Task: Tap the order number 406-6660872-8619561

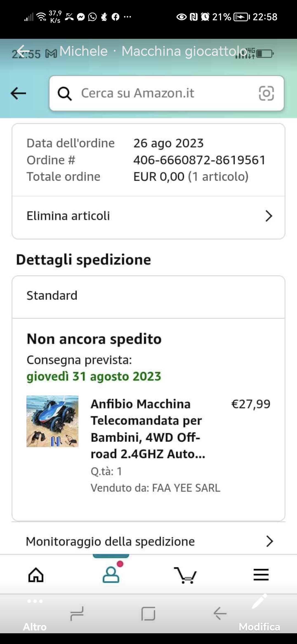Action: click(199, 160)
